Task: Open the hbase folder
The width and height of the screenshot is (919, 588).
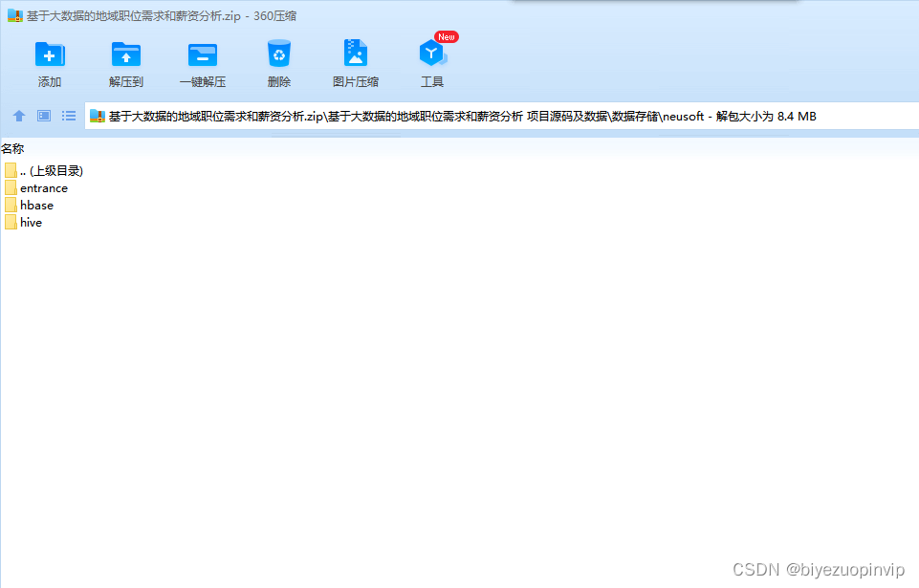Action: coord(39,205)
